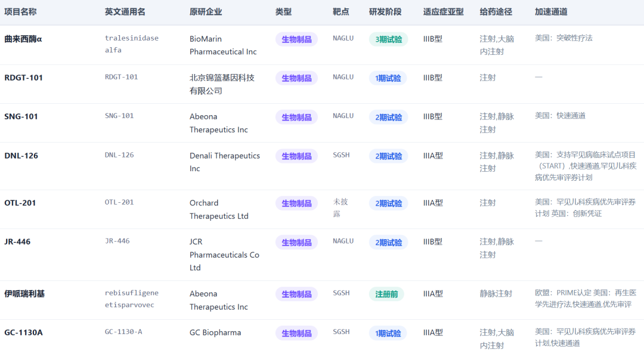Click 美国：快速通道 cell in SNG-101 row

click(560, 116)
